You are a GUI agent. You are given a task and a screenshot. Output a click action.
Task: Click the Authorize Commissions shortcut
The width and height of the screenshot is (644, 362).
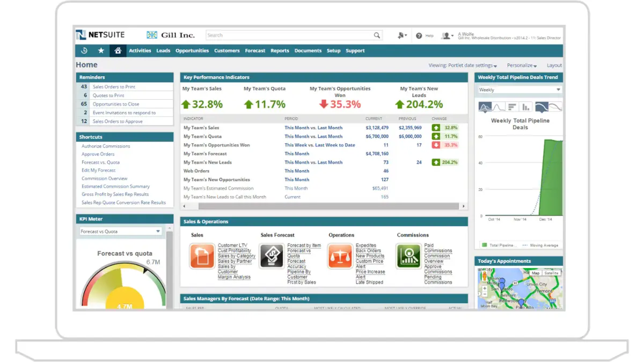point(105,145)
